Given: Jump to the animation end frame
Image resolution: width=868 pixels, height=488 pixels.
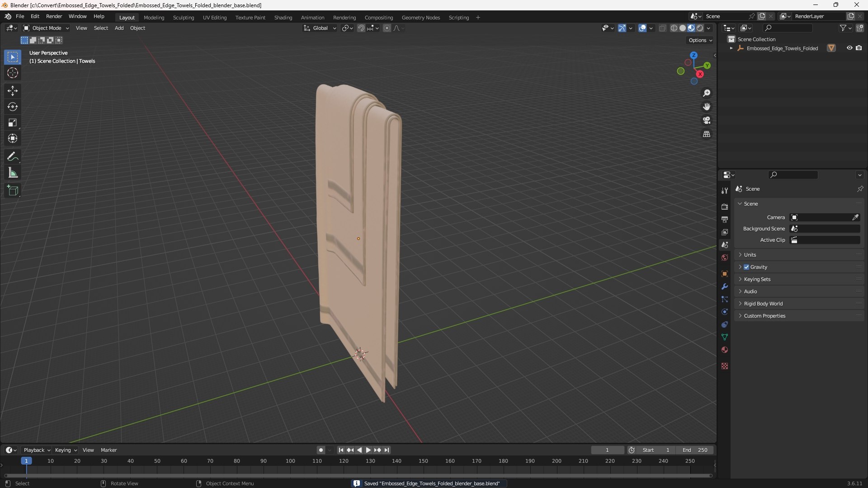Looking at the screenshot, I should coord(387,450).
